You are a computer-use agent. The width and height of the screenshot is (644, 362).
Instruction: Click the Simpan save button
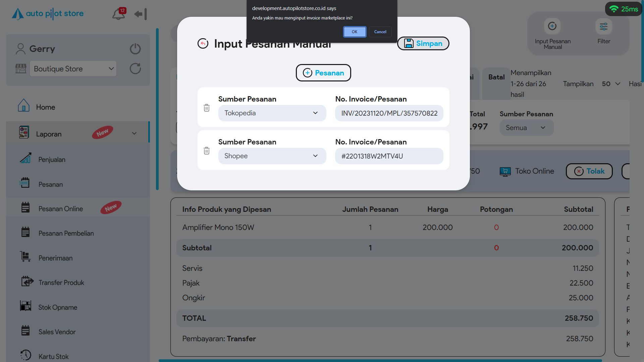pyautogui.click(x=423, y=44)
